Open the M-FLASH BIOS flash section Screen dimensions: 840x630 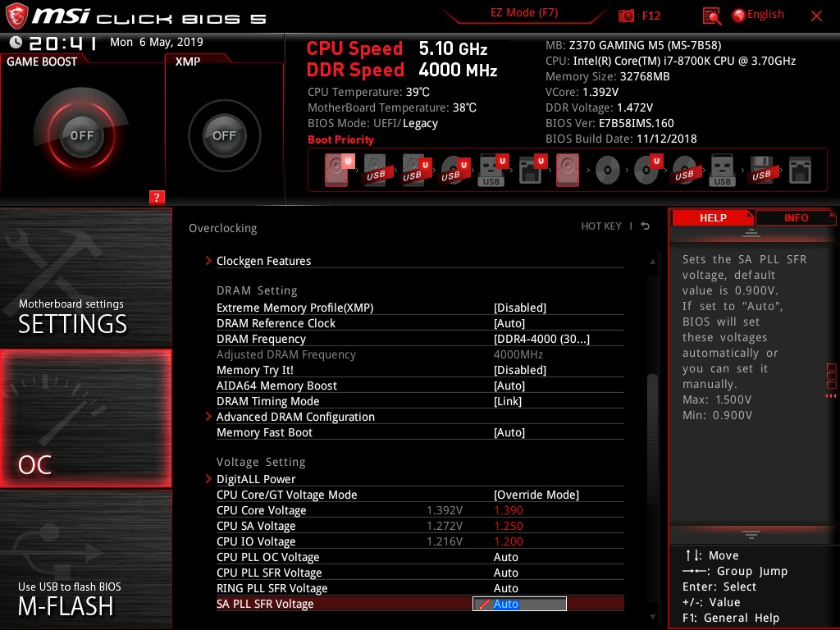(85, 559)
